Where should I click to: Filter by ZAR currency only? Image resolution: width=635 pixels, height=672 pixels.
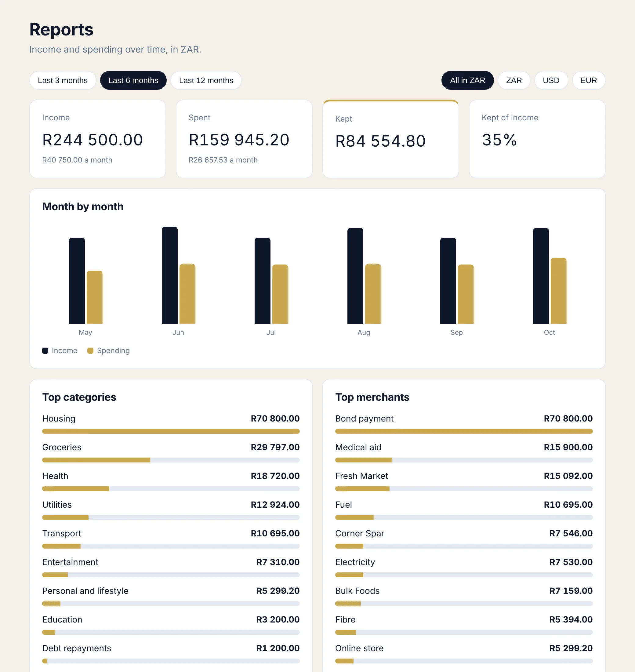click(x=513, y=80)
